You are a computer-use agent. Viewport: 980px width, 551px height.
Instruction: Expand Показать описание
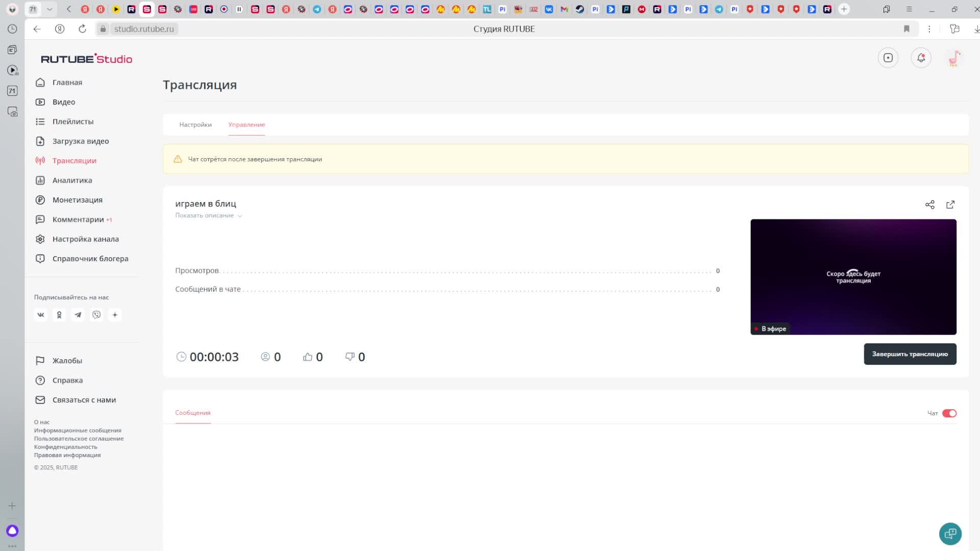click(x=208, y=215)
